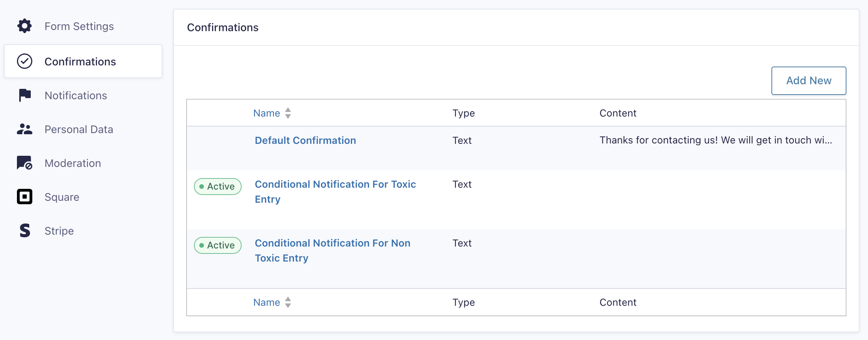
Task: Click the bottom Name column sorting arrows
Action: [x=288, y=302]
